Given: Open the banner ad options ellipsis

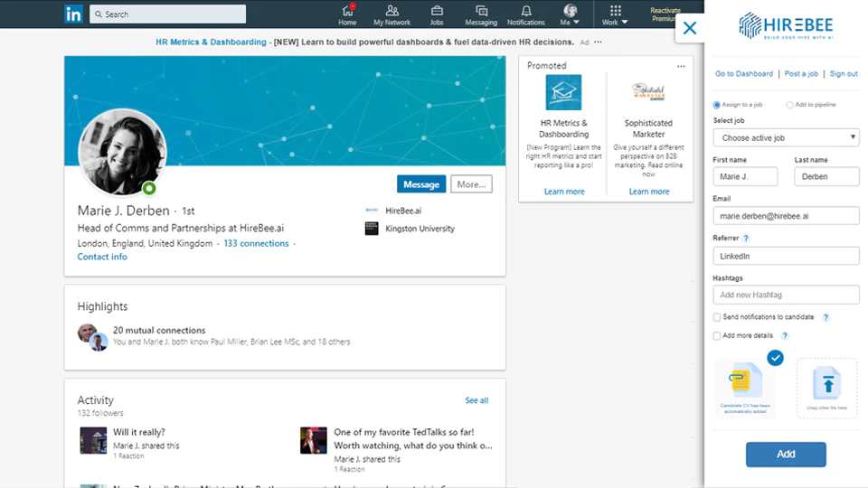Looking at the screenshot, I should pyautogui.click(x=598, y=42).
